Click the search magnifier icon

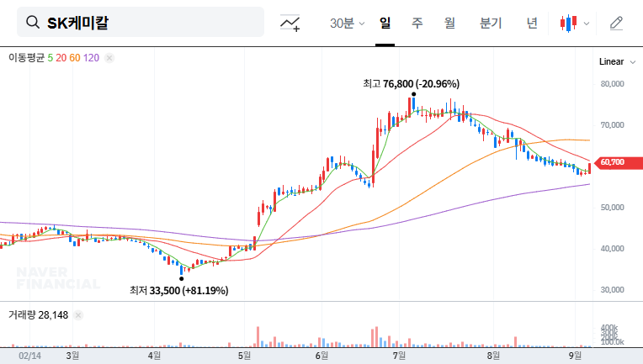tap(33, 22)
